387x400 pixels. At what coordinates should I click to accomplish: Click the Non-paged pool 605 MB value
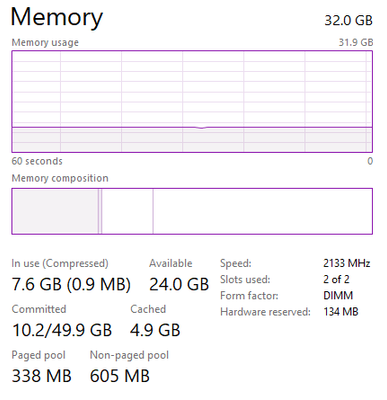point(120,376)
